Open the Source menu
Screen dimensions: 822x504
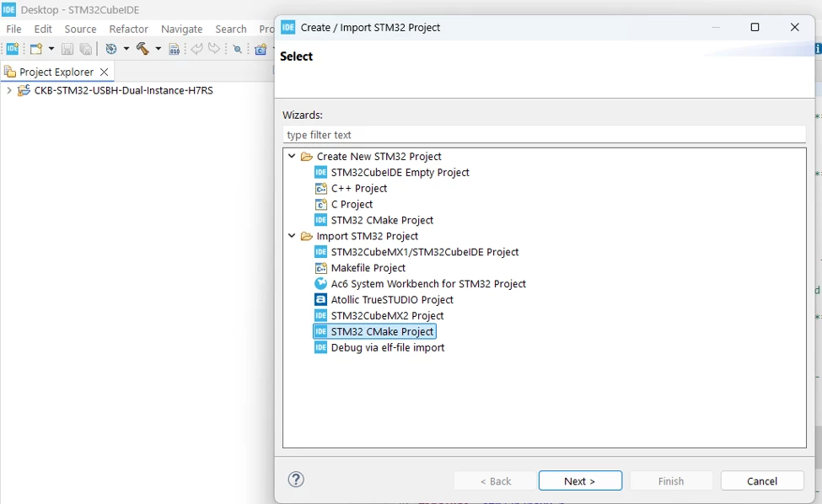click(x=80, y=29)
